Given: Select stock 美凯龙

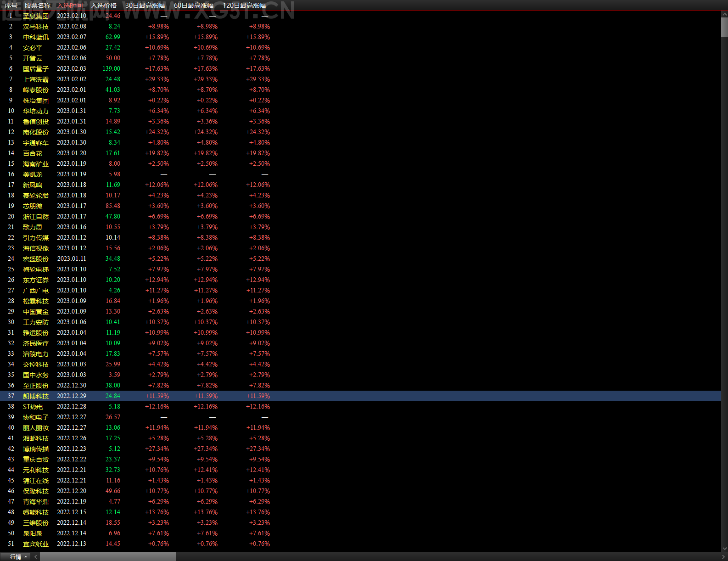Looking at the screenshot, I should [x=33, y=174].
